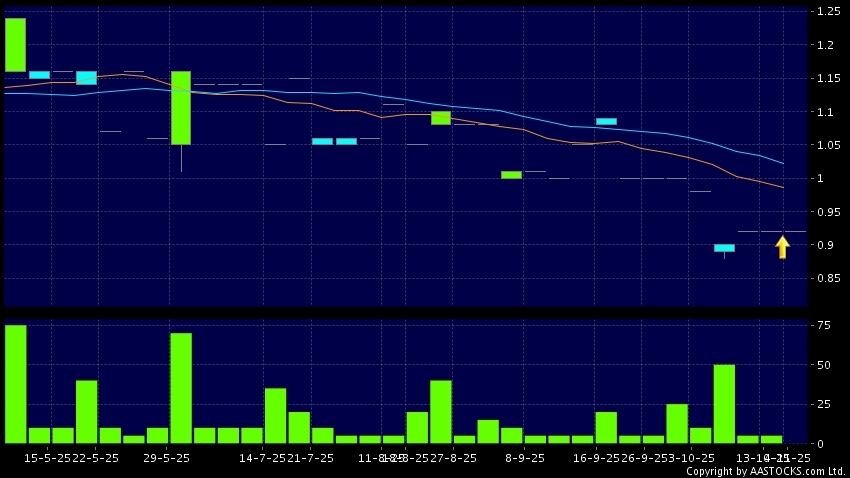The height and width of the screenshot is (478, 850).
Task: Click the 1.25 price axis label
Action: click(827, 11)
